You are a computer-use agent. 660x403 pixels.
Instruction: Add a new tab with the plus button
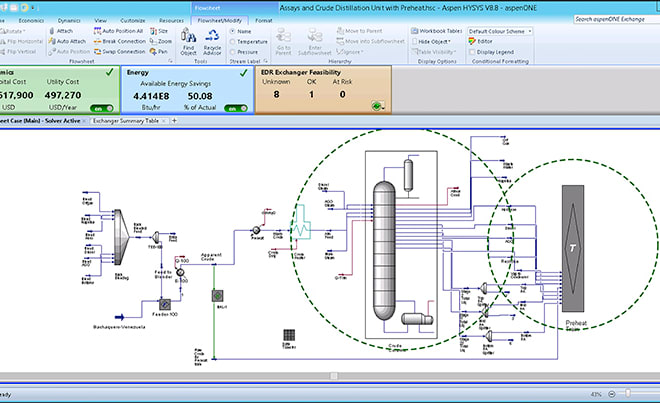174,121
